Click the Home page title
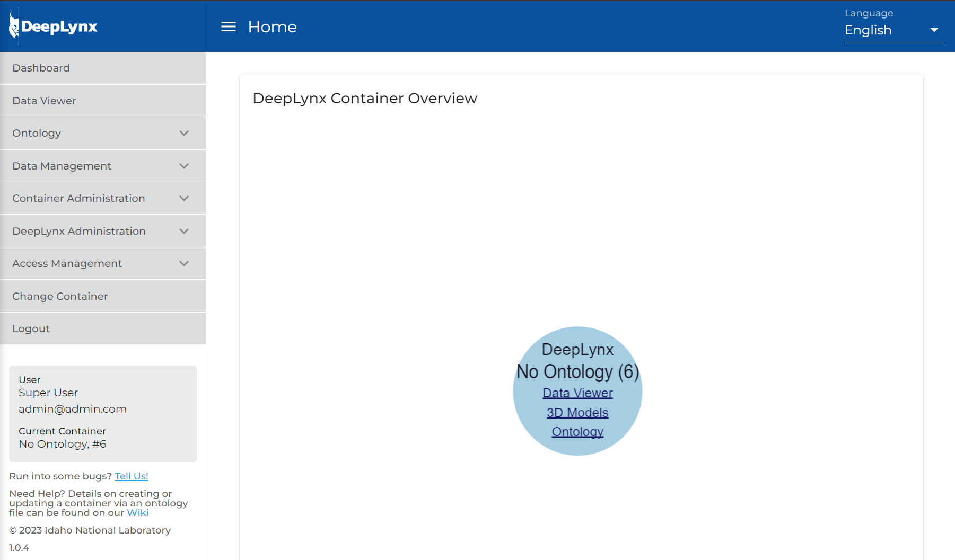Image resolution: width=955 pixels, height=560 pixels. [273, 26]
